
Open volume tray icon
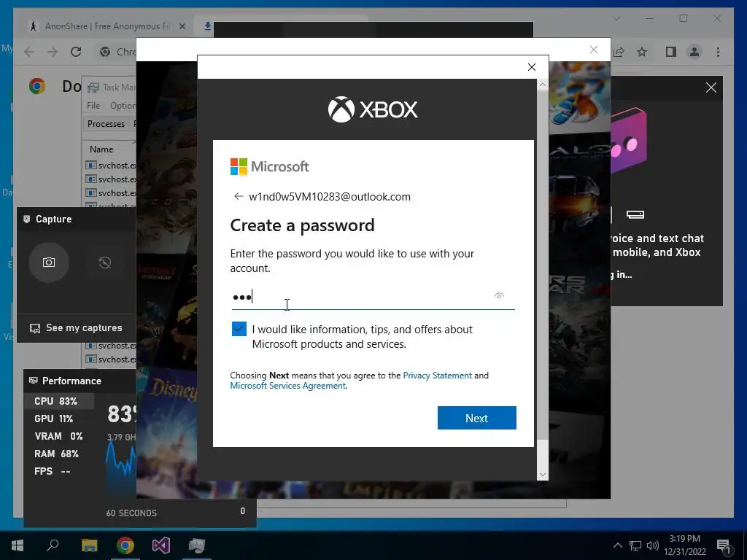tap(653, 545)
